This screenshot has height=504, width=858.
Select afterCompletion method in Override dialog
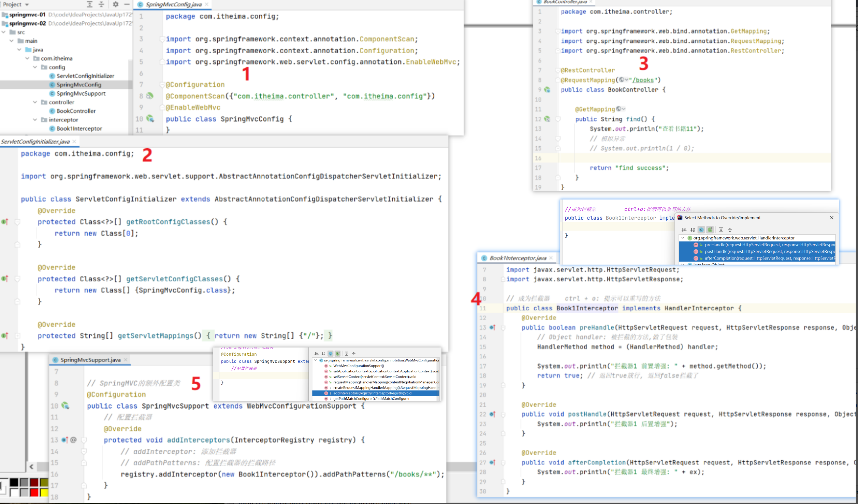coord(757,258)
